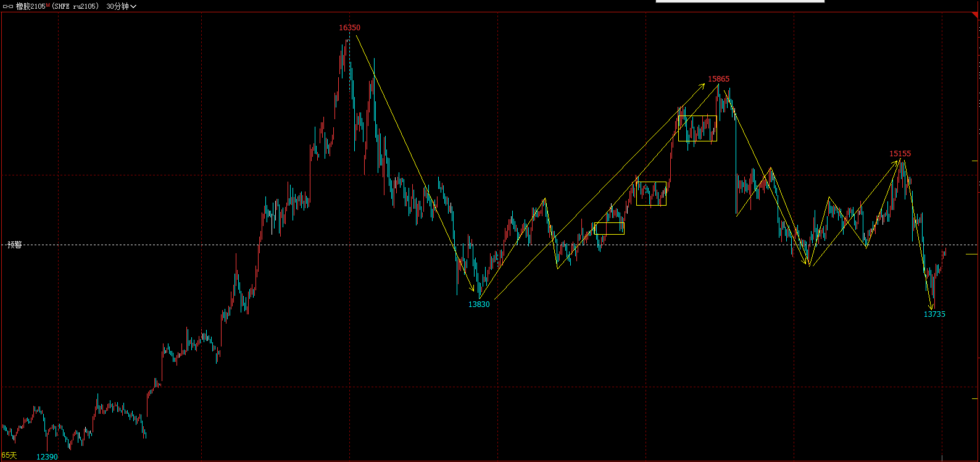This screenshot has height=462, width=980.
Task: Click the 12390 low price label
Action: 47,457
